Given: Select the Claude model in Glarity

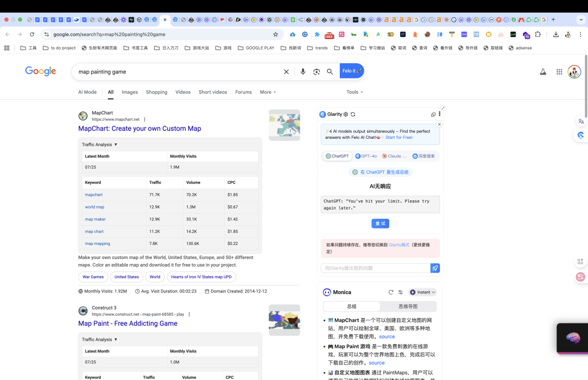Looking at the screenshot, I should (x=394, y=156).
